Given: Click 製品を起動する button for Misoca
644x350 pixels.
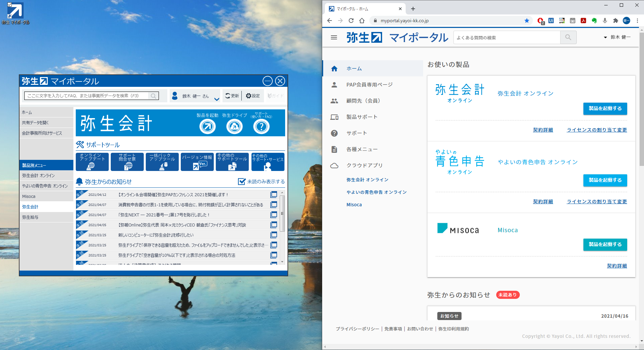Looking at the screenshot, I should click(x=605, y=244).
